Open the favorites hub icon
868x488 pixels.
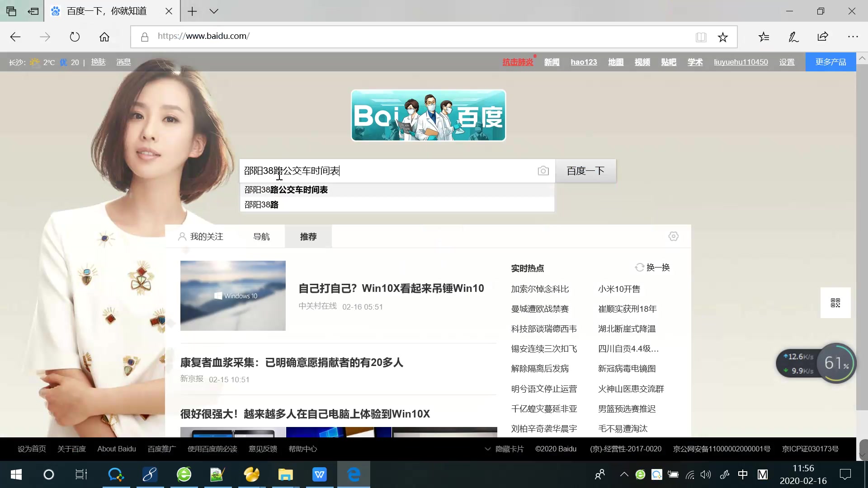(764, 37)
